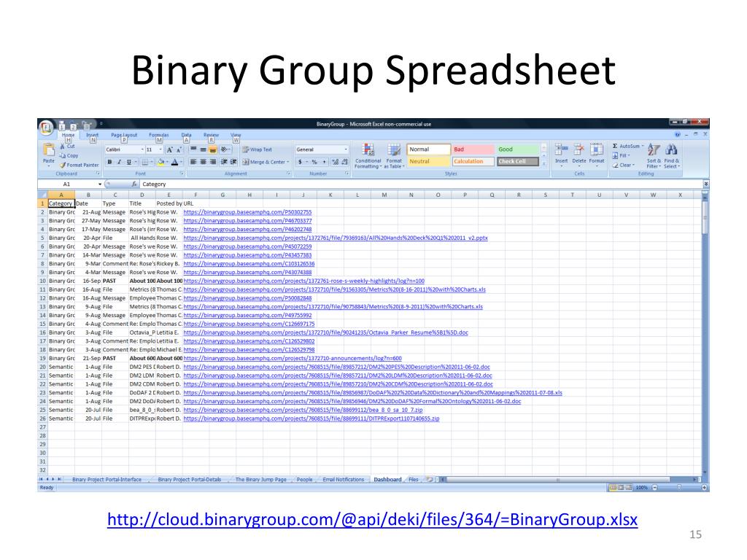The height and width of the screenshot is (560, 747).
Task: Toggle bottom vertical alignment
Action: pos(213,149)
